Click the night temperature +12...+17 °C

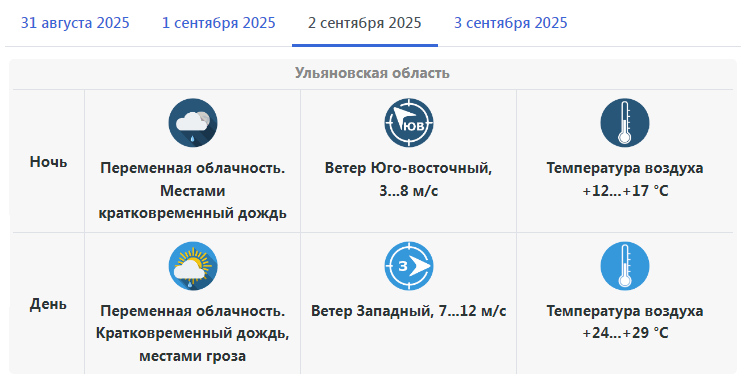point(625,191)
